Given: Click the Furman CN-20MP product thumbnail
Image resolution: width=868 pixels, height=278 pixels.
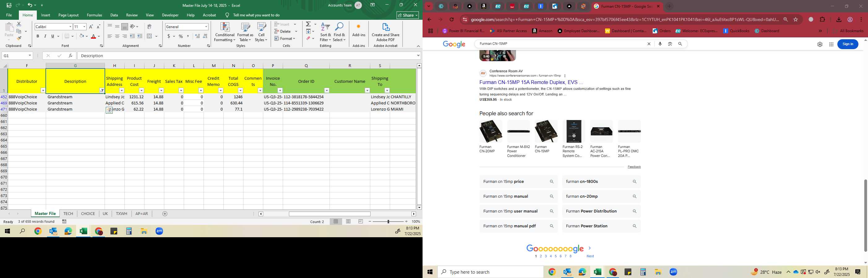Looking at the screenshot, I should [x=491, y=131].
